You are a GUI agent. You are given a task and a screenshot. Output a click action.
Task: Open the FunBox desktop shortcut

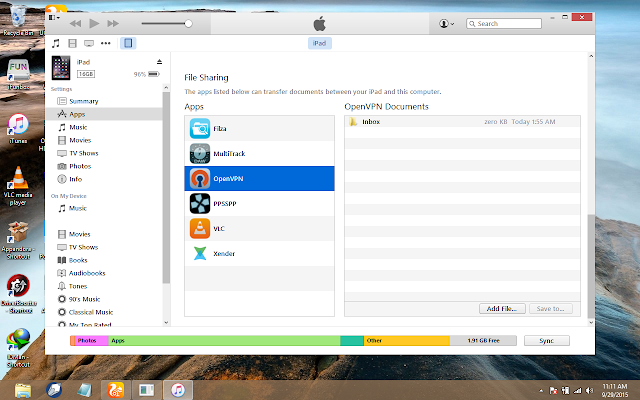[18, 75]
